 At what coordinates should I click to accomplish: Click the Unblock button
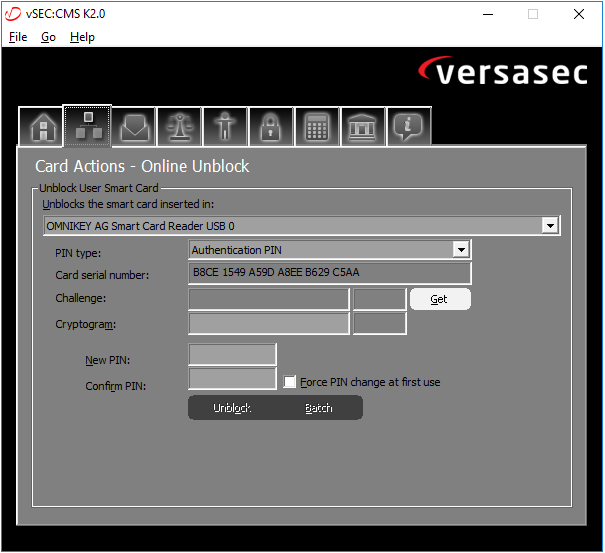[x=232, y=408]
